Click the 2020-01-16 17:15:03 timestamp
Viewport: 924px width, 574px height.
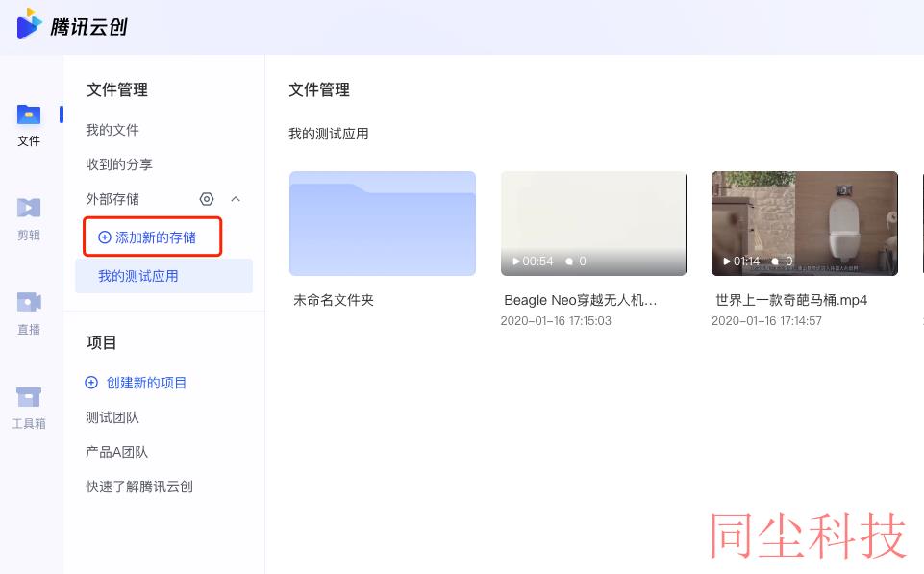pyautogui.click(x=556, y=320)
